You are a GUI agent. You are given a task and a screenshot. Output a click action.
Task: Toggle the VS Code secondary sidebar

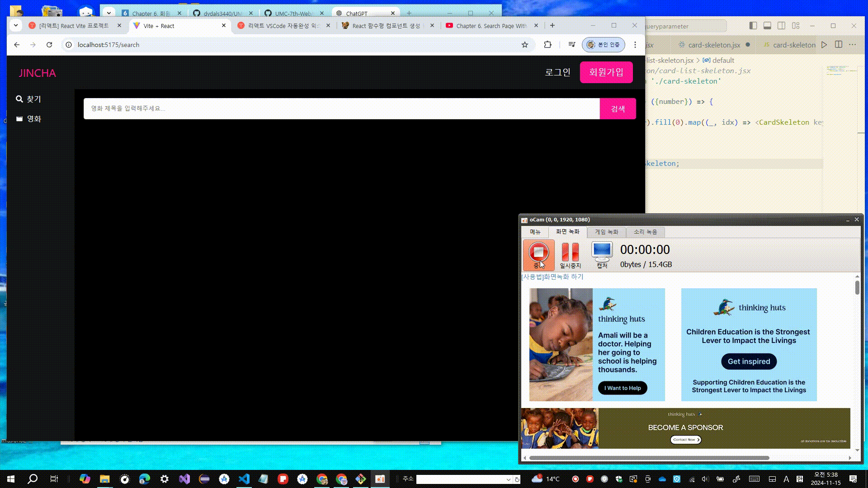coord(781,26)
